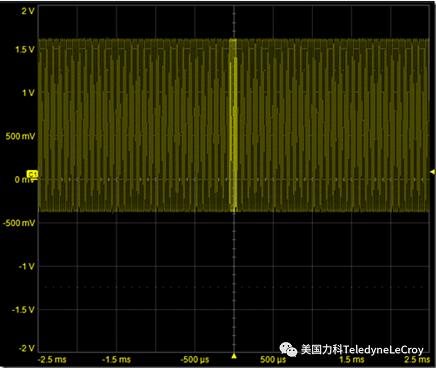Click the -1.5 ms time axis label

click(116, 360)
